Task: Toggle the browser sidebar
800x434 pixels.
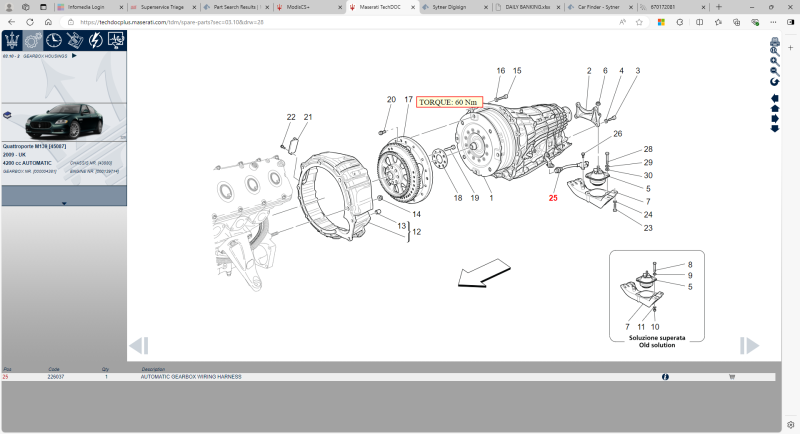Action: pos(791,22)
